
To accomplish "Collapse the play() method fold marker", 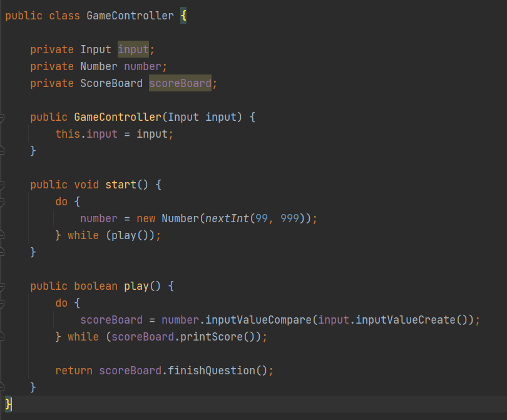I will [x=2, y=287].
